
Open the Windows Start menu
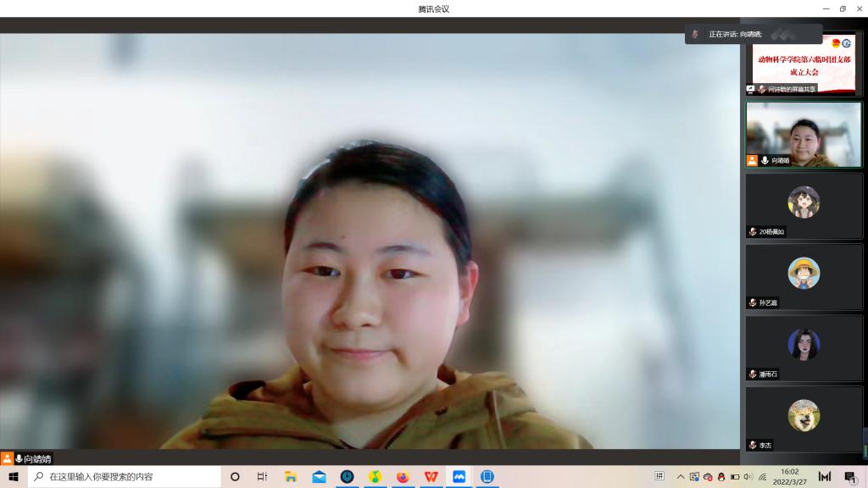tap(14, 477)
